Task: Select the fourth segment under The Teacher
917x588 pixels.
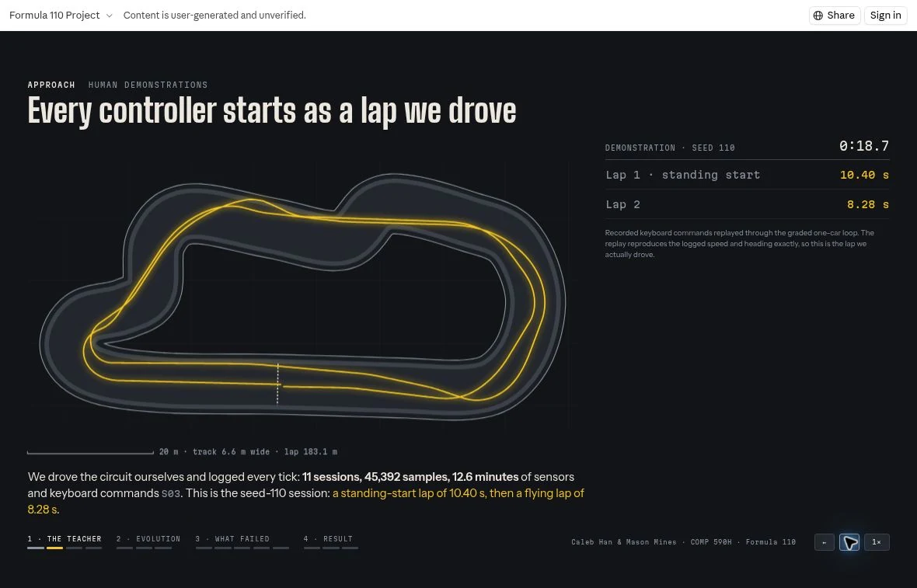Action: pos(93,548)
